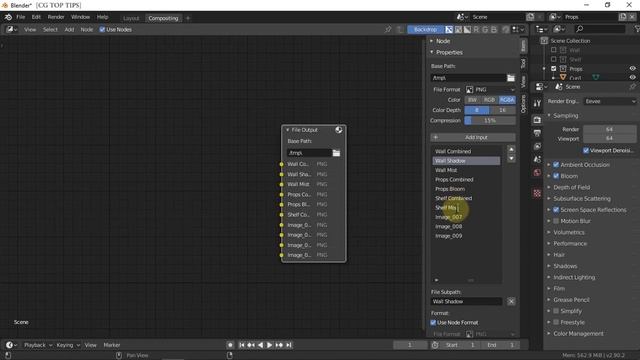The height and width of the screenshot is (360, 640).
Task: Expand the Depth of Field panel
Action: click(571, 187)
